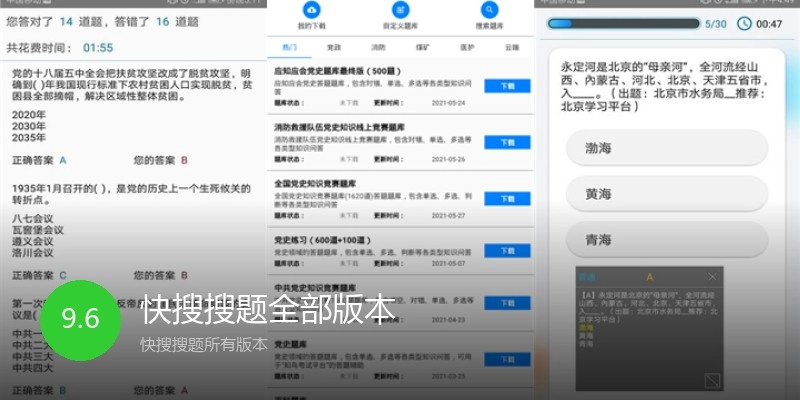Switch to the 党政 tab
The image size is (800, 400).
click(x=334, y=47)
